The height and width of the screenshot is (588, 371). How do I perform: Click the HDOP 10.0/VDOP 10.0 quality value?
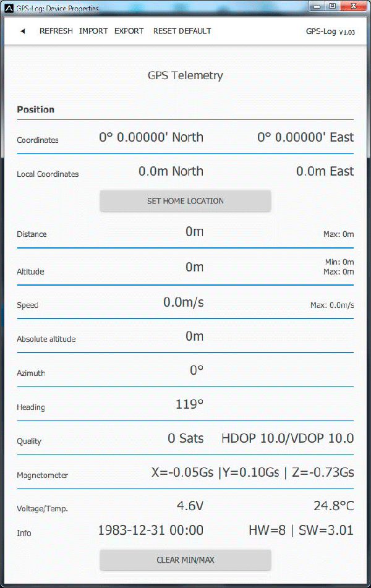[288, 438]
